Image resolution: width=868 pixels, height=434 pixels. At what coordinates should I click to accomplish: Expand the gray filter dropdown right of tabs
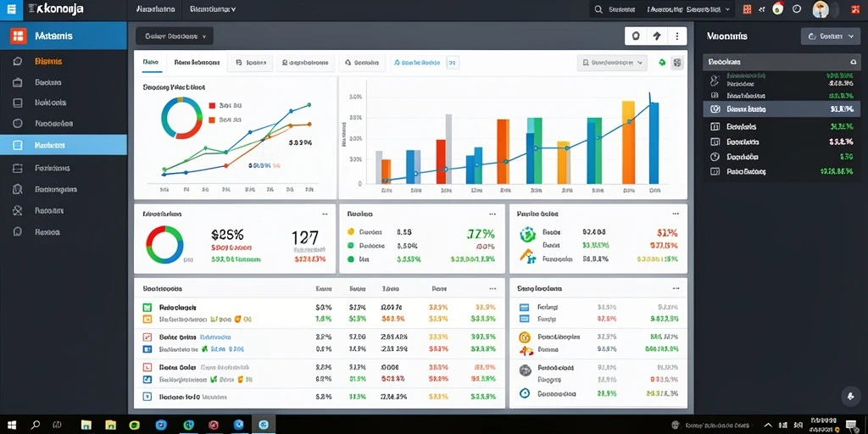click(x=612, y=63)
